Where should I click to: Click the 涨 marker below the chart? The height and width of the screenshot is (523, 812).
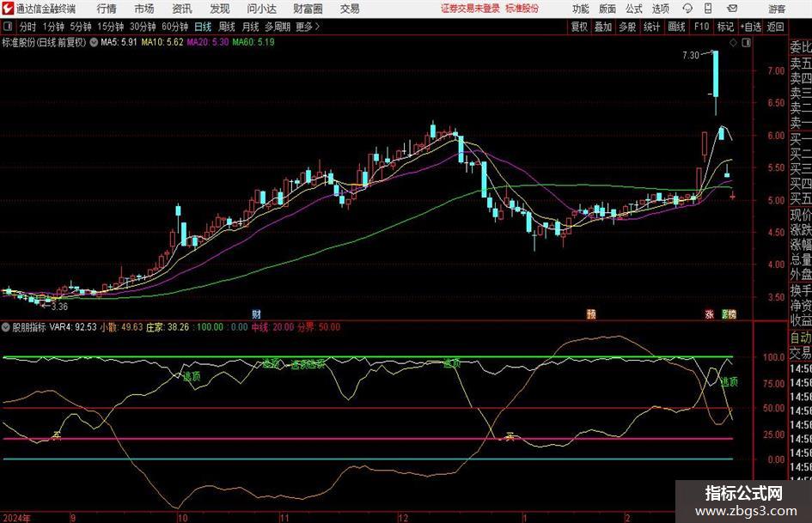(x=710, y=313)
